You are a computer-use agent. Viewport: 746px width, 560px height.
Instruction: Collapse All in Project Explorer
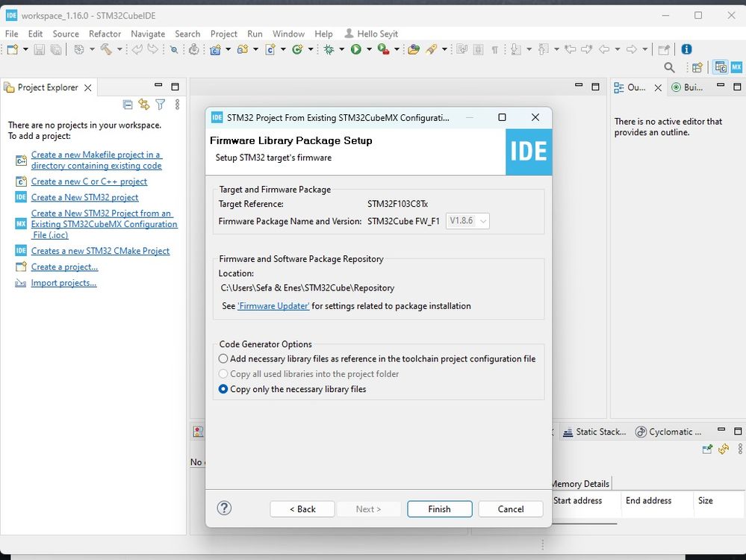point(127,105)
